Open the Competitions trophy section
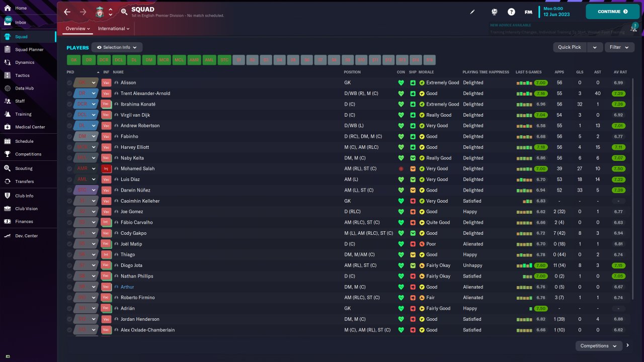 click(x=28, y=154)
